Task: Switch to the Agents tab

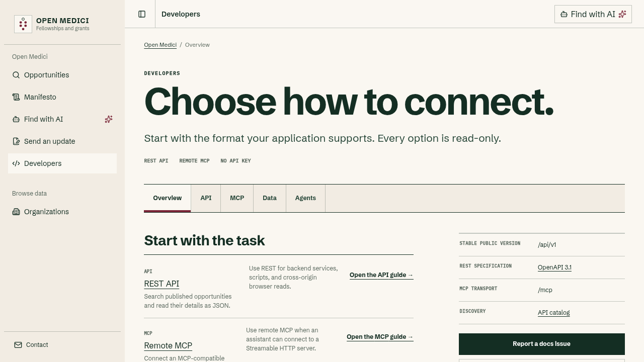Action: (x=305, y=198)
